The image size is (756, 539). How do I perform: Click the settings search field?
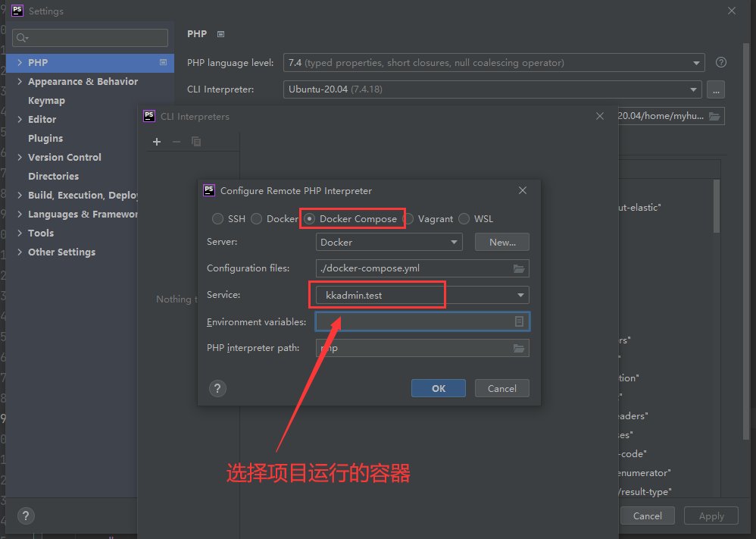[89, 37]
